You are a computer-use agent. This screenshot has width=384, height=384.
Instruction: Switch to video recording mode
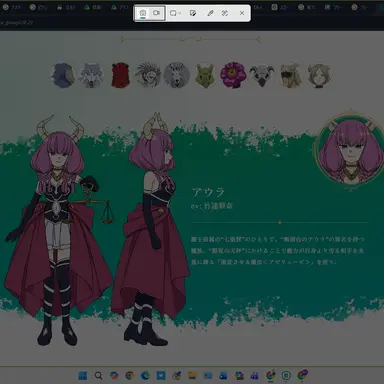pyautogui.click(x=156, y=13)
